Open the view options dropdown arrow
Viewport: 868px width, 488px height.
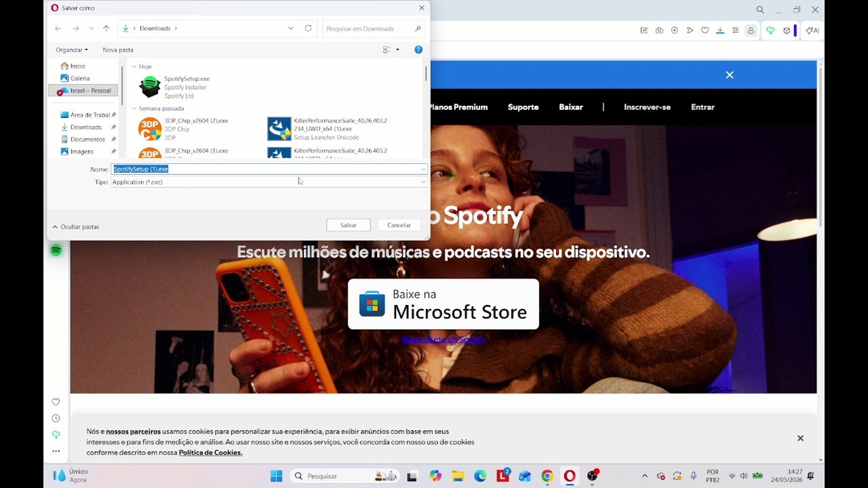pos(397,49)
